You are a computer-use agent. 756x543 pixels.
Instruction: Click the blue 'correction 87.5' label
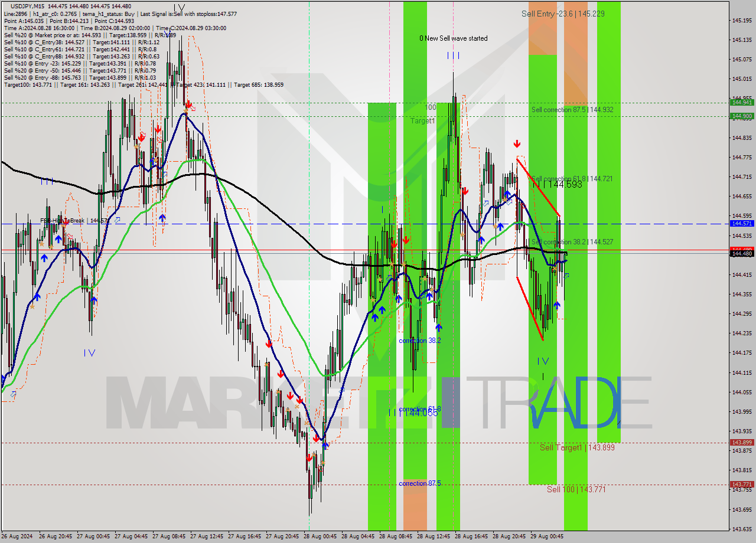tap(420, 483)
